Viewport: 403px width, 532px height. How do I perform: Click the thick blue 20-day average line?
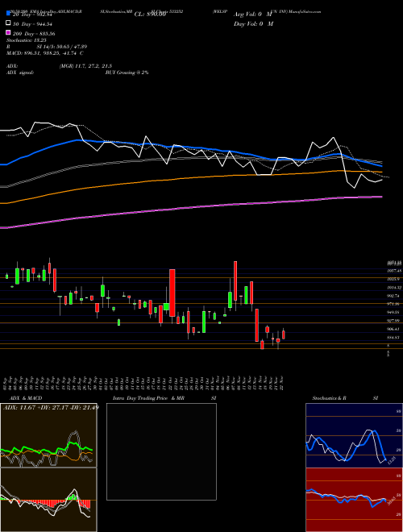coord(191,148)
